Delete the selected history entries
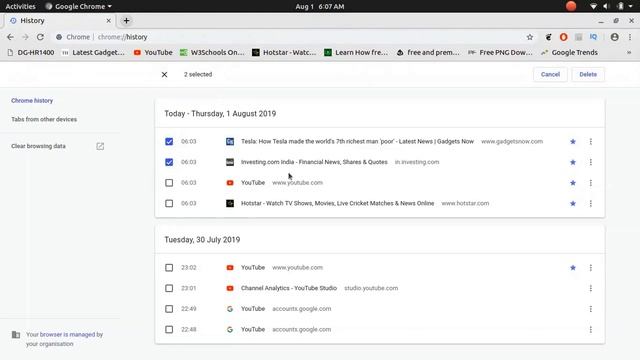 (x=588, y=74)
